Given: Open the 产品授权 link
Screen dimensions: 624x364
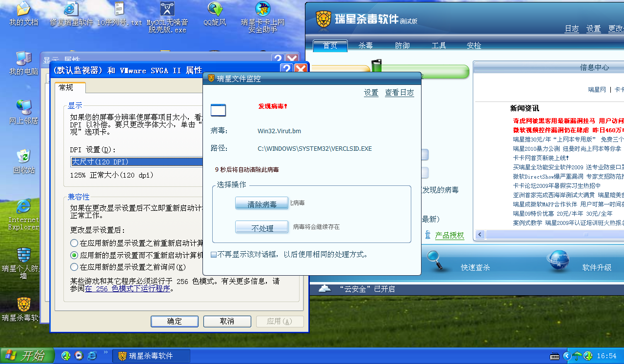Looking at the screenshot, I should (x=450, y=235).
